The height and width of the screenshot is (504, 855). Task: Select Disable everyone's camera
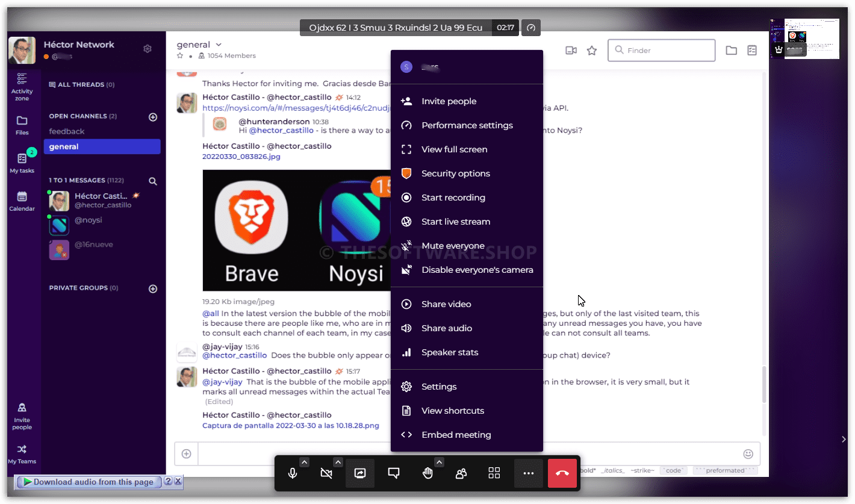(467, 270)
